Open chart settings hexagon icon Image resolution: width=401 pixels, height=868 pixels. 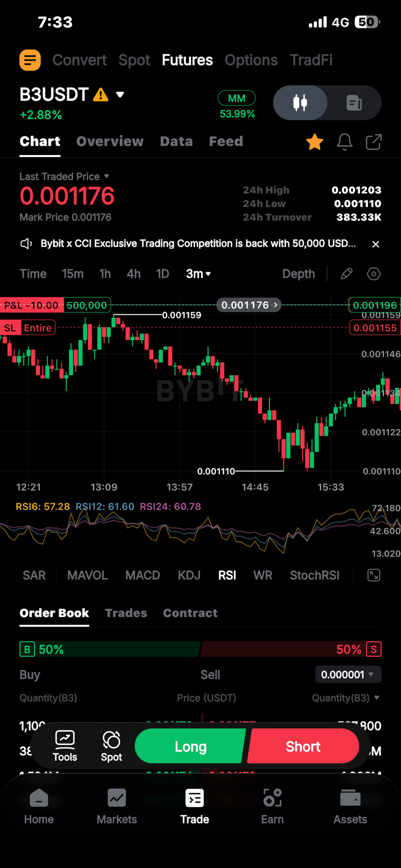pyautogui.click(x=373, y=274)
